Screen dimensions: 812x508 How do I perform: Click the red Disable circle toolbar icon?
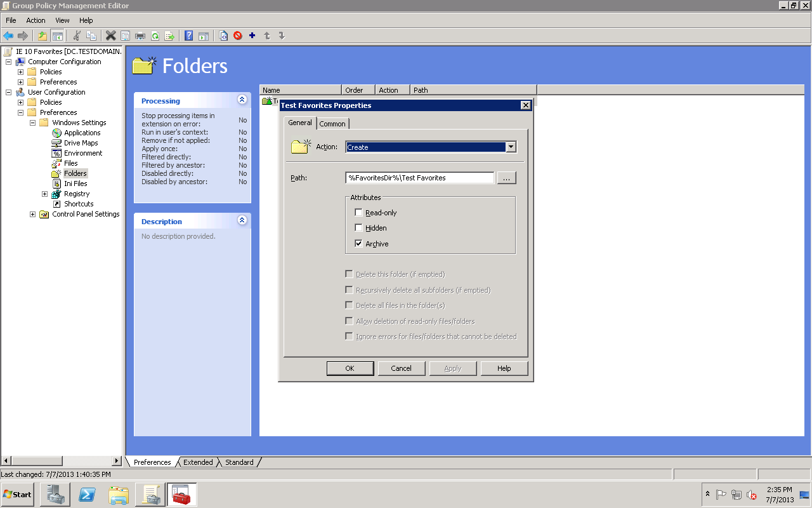238,36
